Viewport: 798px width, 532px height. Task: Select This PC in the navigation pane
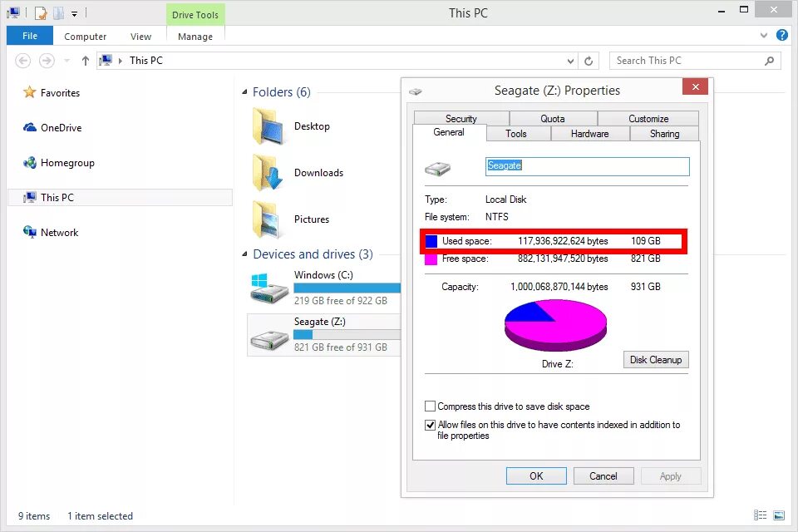120,198
